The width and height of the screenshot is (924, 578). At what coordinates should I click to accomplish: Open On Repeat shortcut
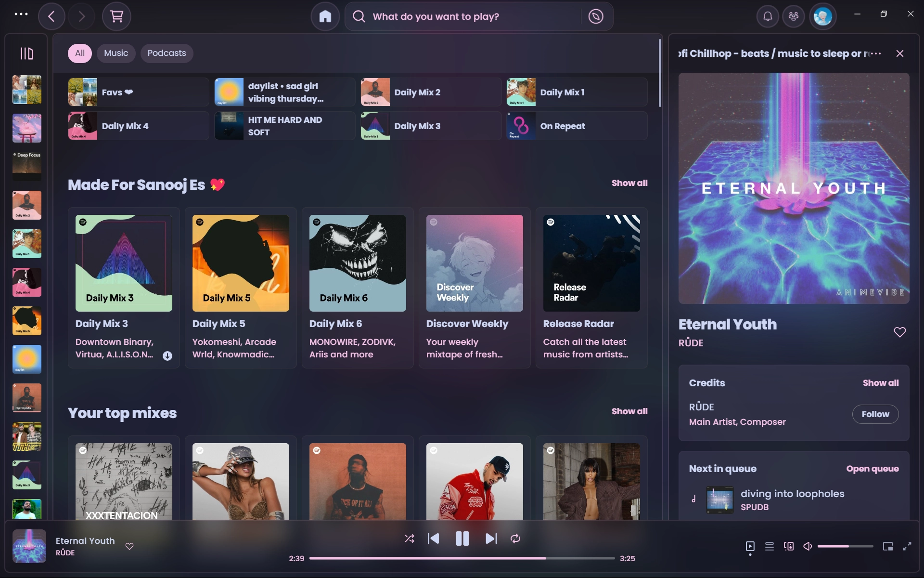pyautogui.click(x=577, y=126)
